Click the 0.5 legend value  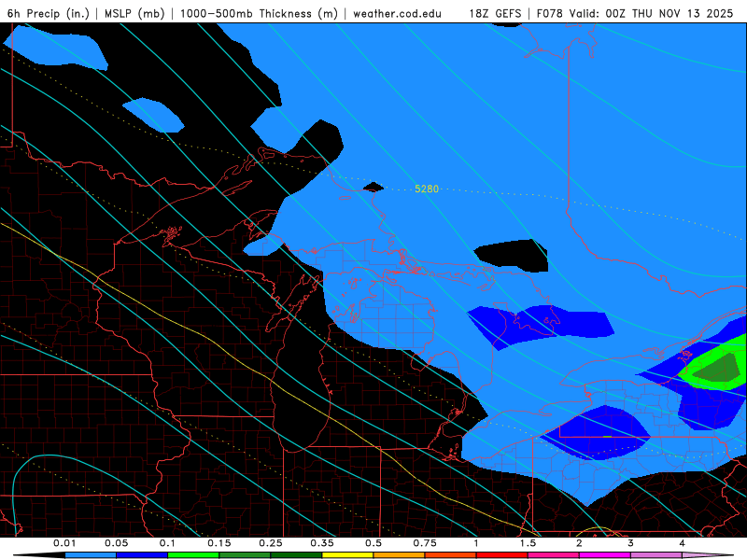[373, 543]
